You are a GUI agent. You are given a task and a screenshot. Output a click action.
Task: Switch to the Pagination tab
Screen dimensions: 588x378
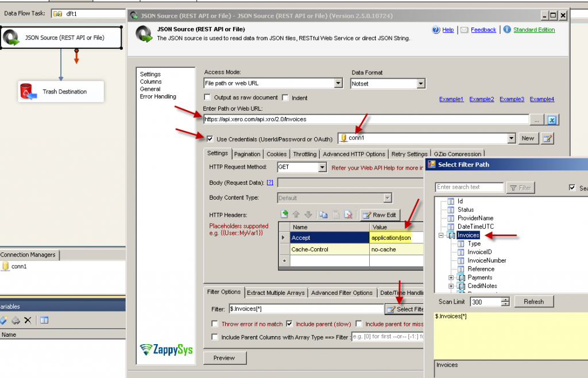click(247, 154)
